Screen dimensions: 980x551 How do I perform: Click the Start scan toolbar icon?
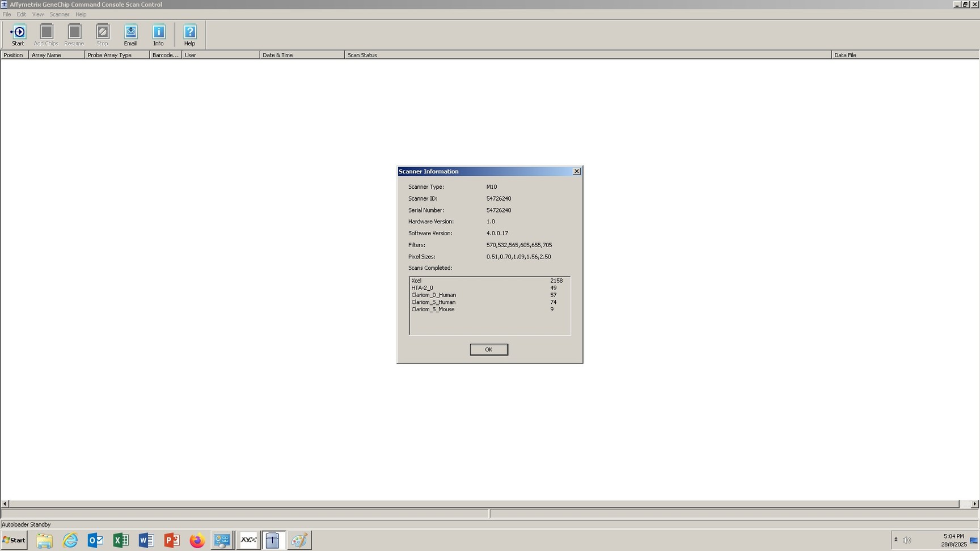18,35
